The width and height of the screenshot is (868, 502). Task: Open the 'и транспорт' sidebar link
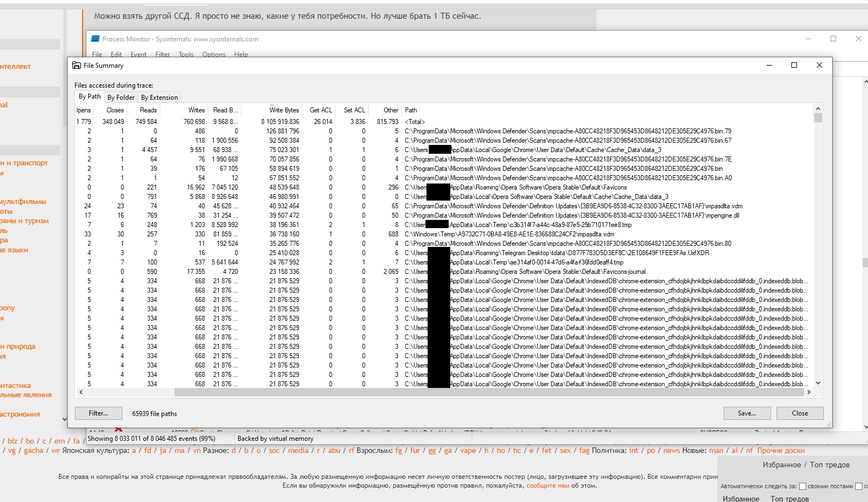[x=24, y=163]
